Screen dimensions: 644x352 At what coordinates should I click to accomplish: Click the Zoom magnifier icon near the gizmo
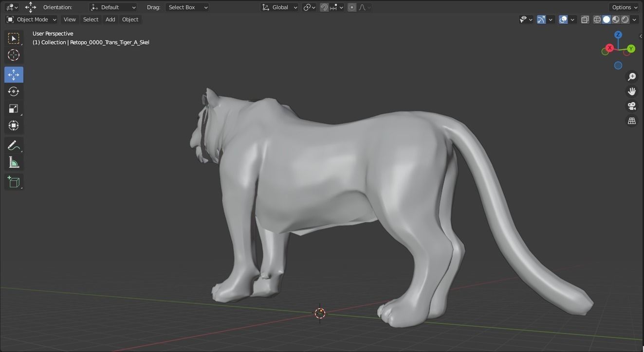point(631,76)
